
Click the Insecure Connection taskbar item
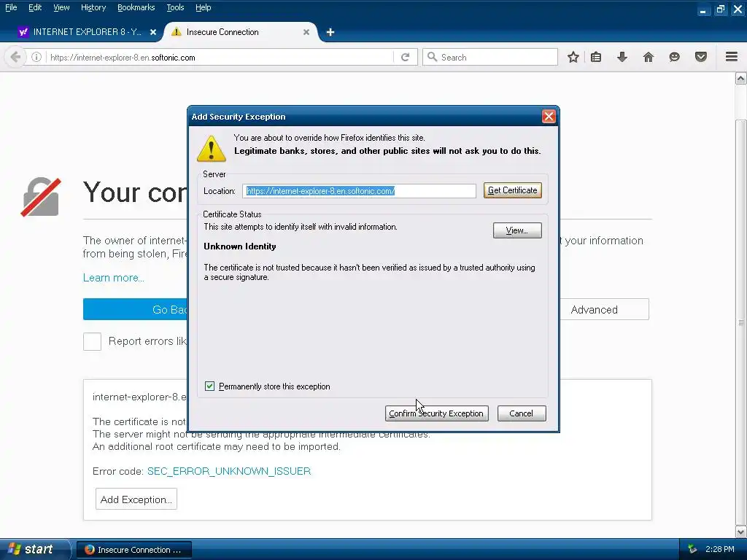(134, 550)
